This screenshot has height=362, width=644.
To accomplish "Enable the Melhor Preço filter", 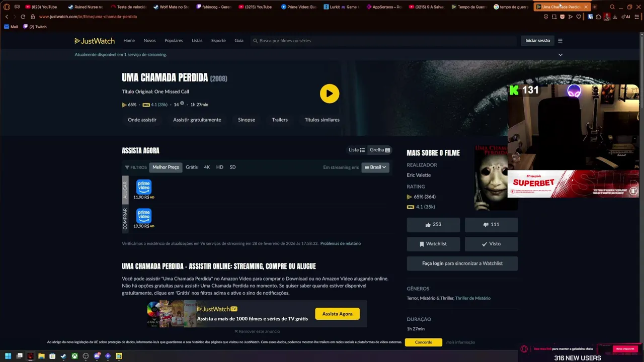I will [x=166, y=167].
